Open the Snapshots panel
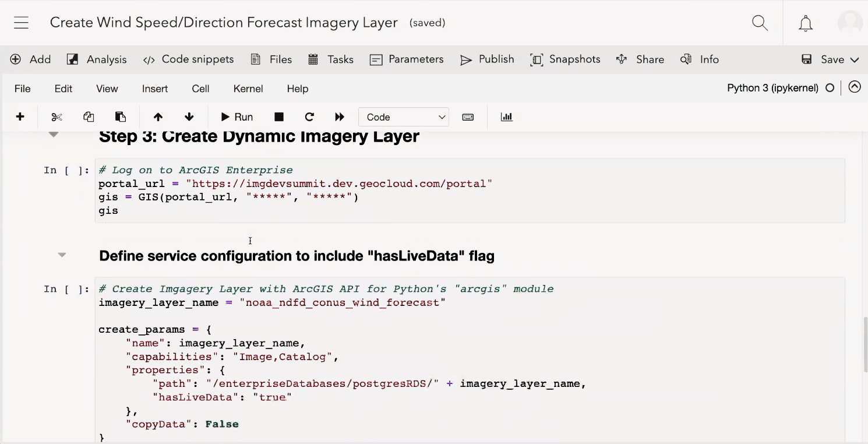The image size is (868, 444). click(x=565, y=59)
